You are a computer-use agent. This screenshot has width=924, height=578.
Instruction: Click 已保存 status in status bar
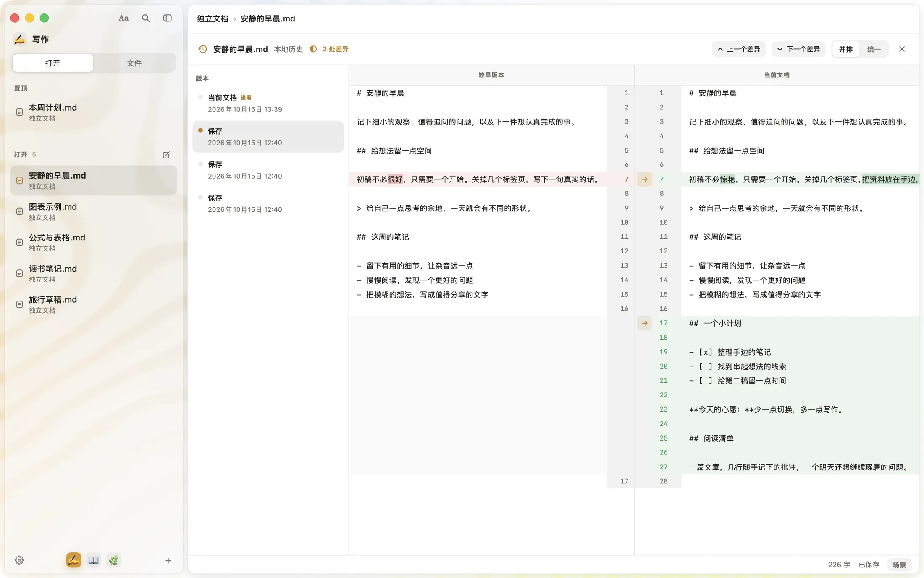tap(869, 565)
